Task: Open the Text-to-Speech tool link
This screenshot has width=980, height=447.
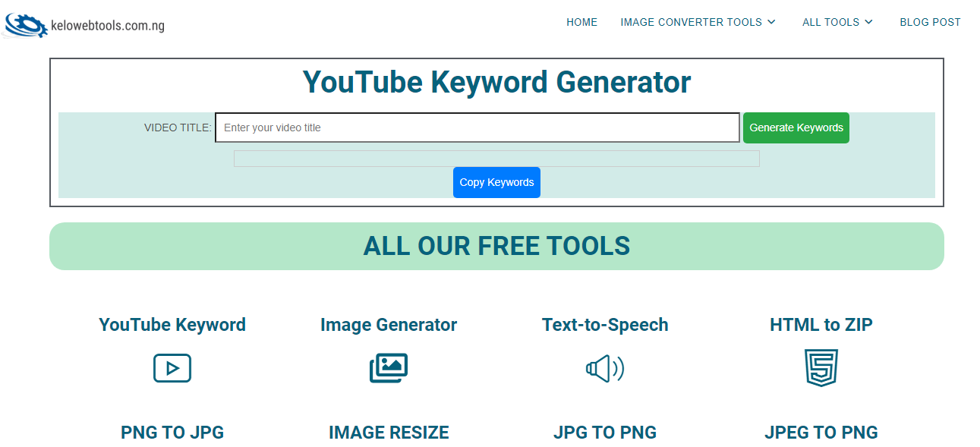Action: [605, 325]
